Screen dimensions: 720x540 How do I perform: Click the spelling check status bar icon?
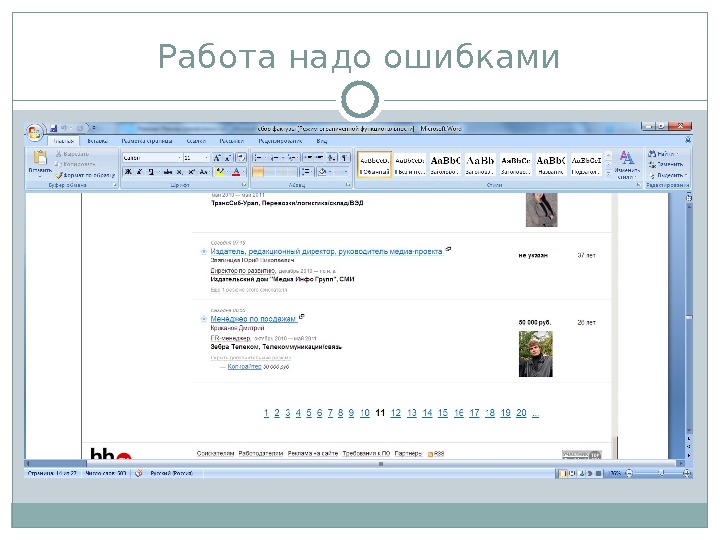point(139,473)
